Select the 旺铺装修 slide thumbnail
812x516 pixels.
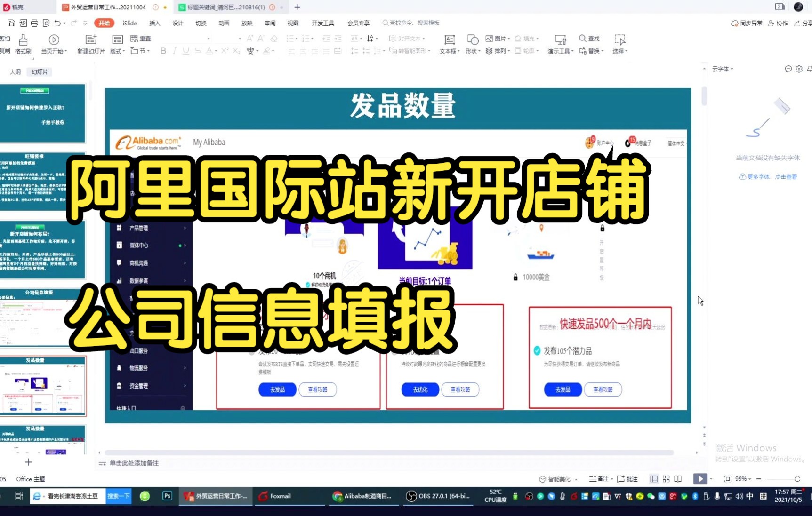click(x=42, y=182)
